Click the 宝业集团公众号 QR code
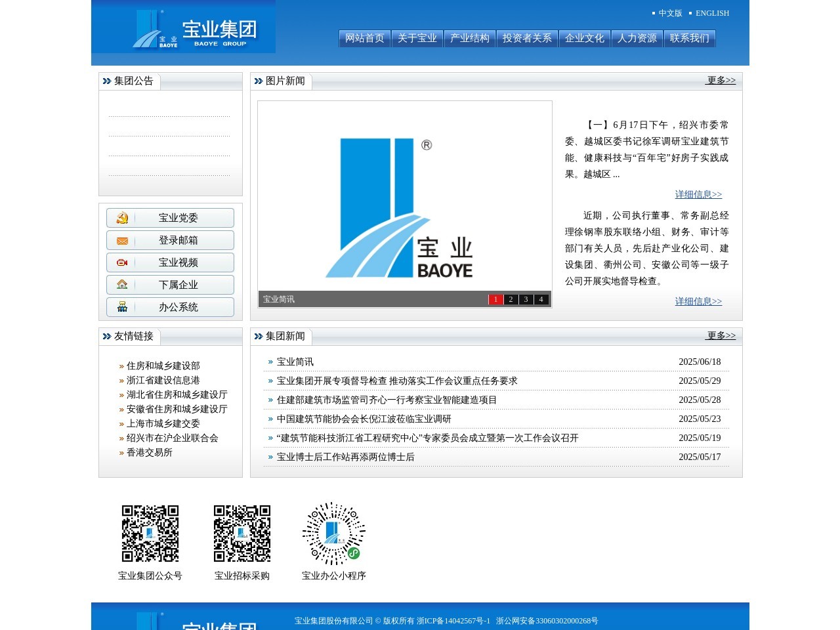 (150, 534)
